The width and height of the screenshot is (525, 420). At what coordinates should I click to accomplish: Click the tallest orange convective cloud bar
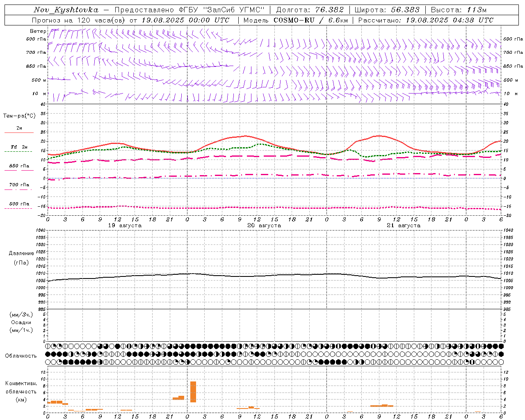click(193, 392)
